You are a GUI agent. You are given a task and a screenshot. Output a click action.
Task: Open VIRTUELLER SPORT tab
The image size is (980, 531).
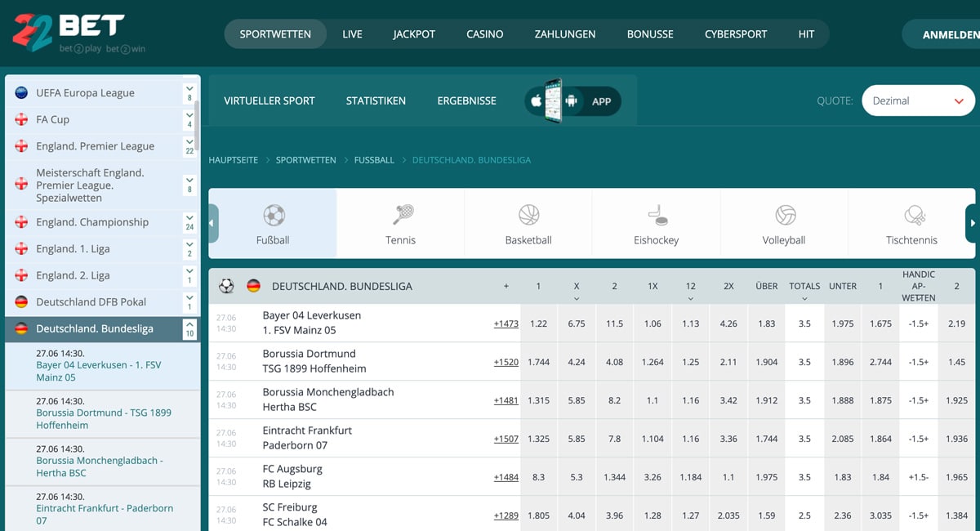269,100
